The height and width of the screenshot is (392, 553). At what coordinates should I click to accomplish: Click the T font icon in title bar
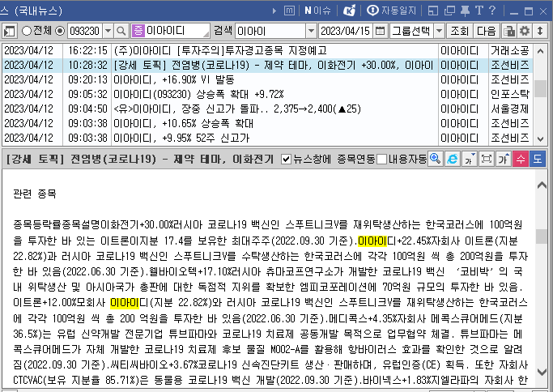point(479,11)
